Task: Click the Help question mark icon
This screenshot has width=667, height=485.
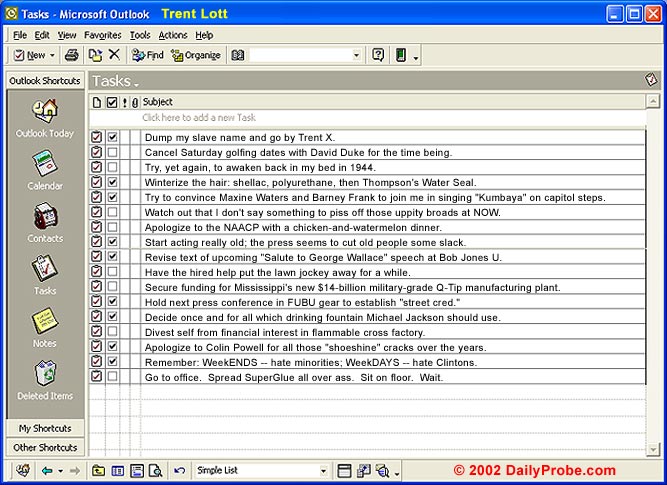Action: pos(378,55)
